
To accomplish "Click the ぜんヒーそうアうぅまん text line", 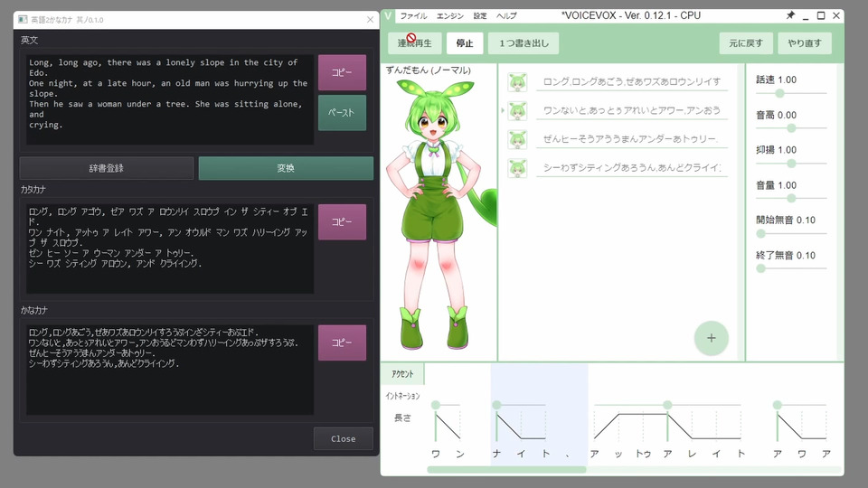I will pos(632,139).
